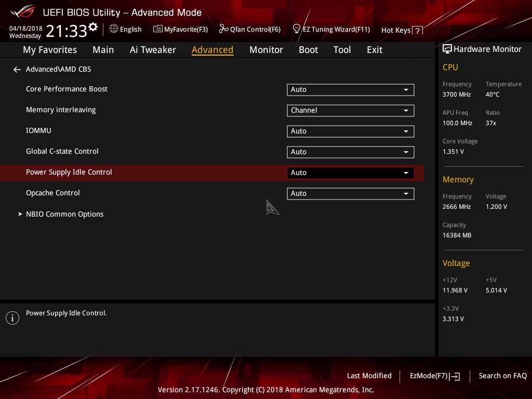Open the Global C-state Control dropdown
Screen dimensions: 532x399
(x=351, y=152)
